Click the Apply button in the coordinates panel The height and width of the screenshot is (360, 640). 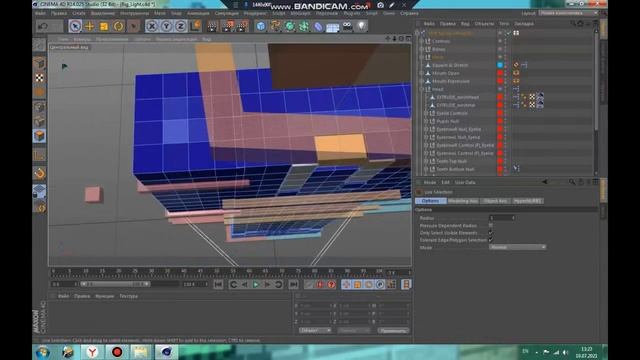click(x=393, y=331)
